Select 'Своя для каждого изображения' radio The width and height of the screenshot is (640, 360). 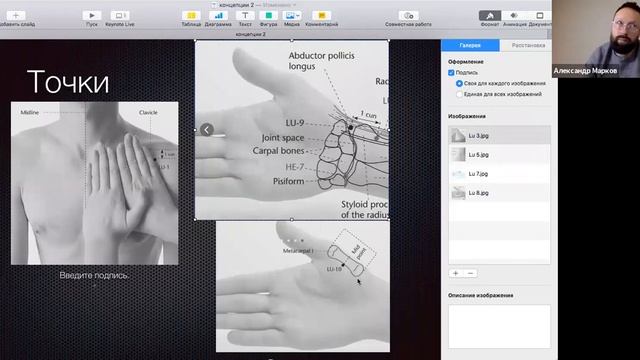459,83
